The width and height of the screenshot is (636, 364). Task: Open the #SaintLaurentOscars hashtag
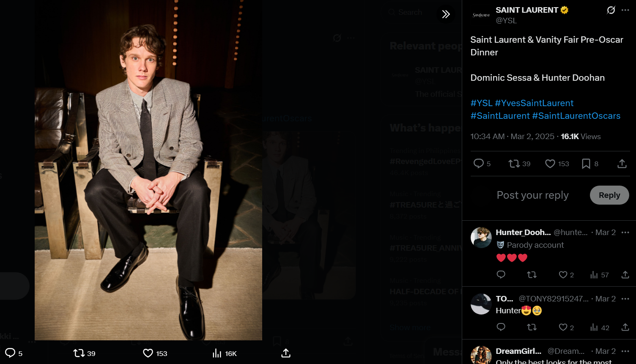click(x=576, y=116)
